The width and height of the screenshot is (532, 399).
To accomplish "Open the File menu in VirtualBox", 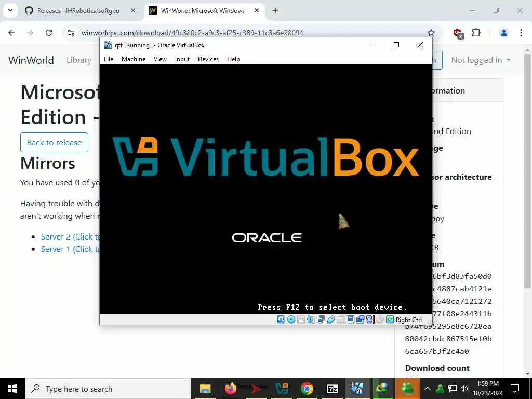I will pyautogui.click(x=109, y=59).
